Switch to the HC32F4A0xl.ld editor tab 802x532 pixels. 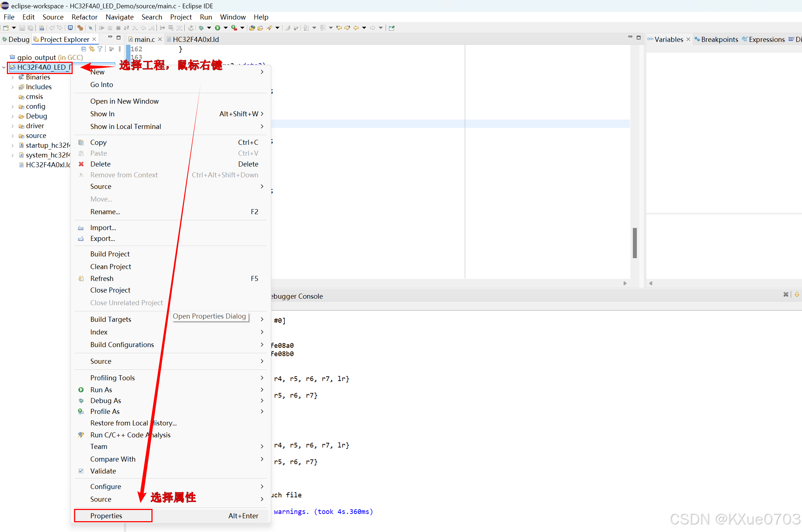pos(196,39)
